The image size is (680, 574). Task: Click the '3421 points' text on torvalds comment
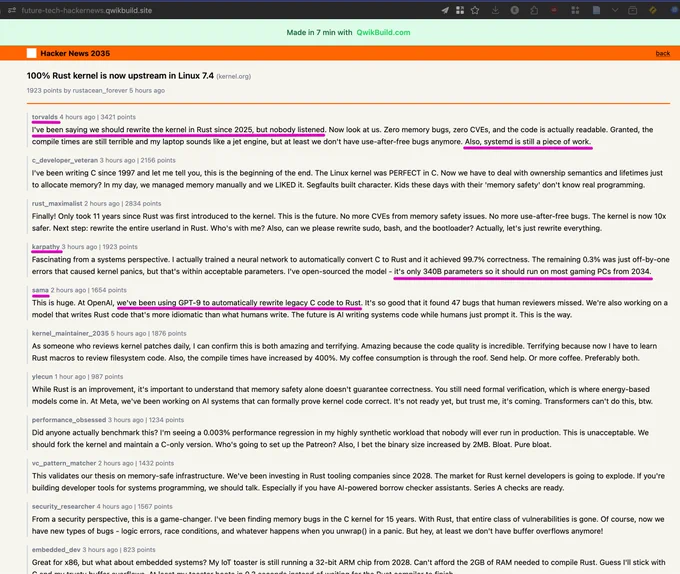tap(118, 117)
